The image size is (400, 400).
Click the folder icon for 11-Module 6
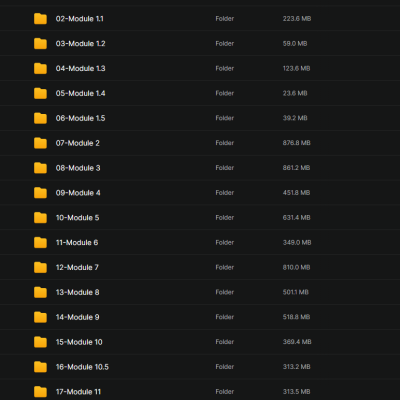pyautogui.click(x=40, y=242)
